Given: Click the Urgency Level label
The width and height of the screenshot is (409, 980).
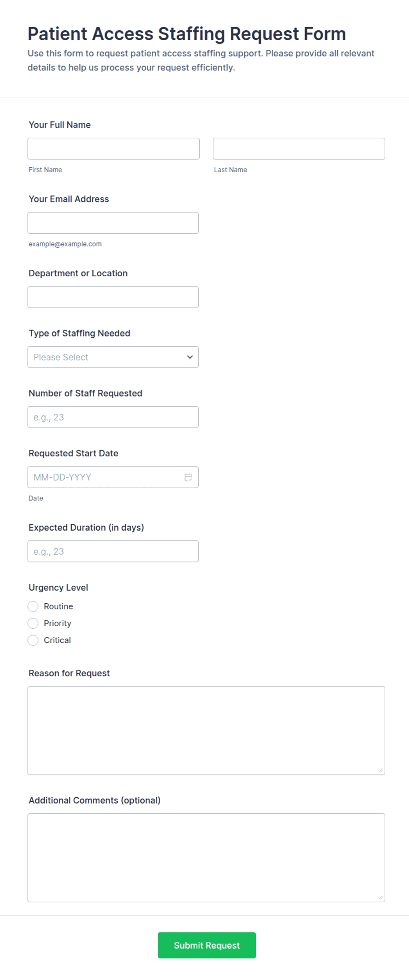Looking at the screenshot, I should (58, 587).
